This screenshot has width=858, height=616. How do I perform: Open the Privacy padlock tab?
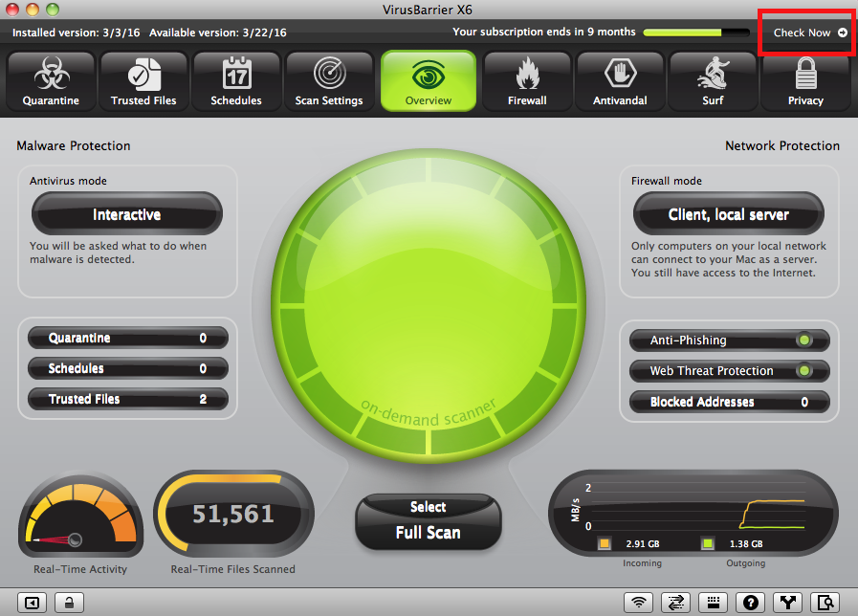pyautogui.click(x=805, y=81)
